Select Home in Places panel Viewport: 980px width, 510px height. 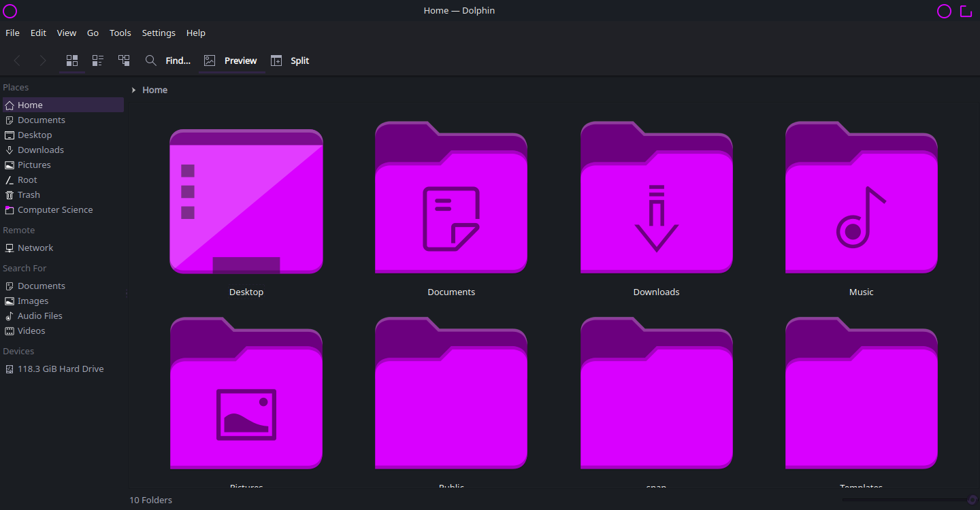(63, 105)
